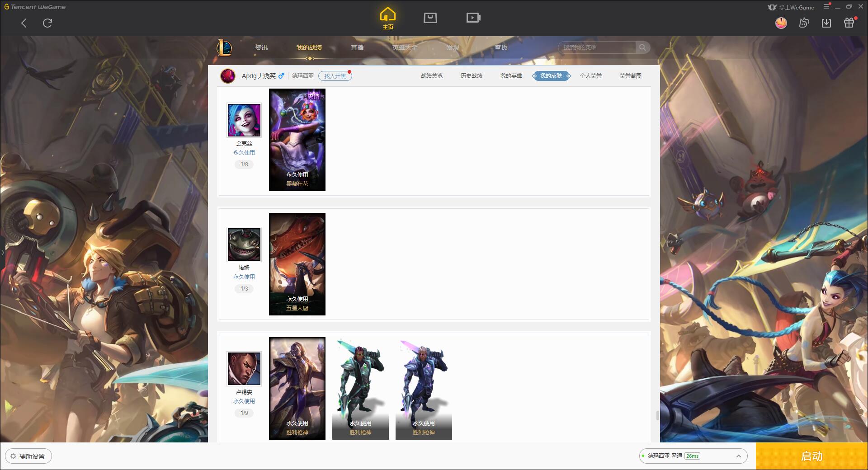This screenshot has width=868, height=470.
Task: Click the 1/9 skin count badge
Action: click(244, 413)
